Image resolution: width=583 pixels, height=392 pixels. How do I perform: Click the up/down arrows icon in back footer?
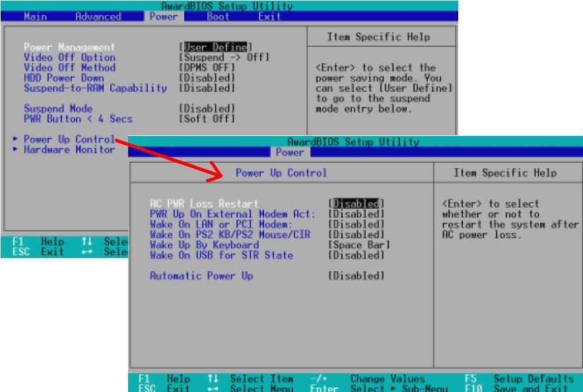[x=86, y=241]
